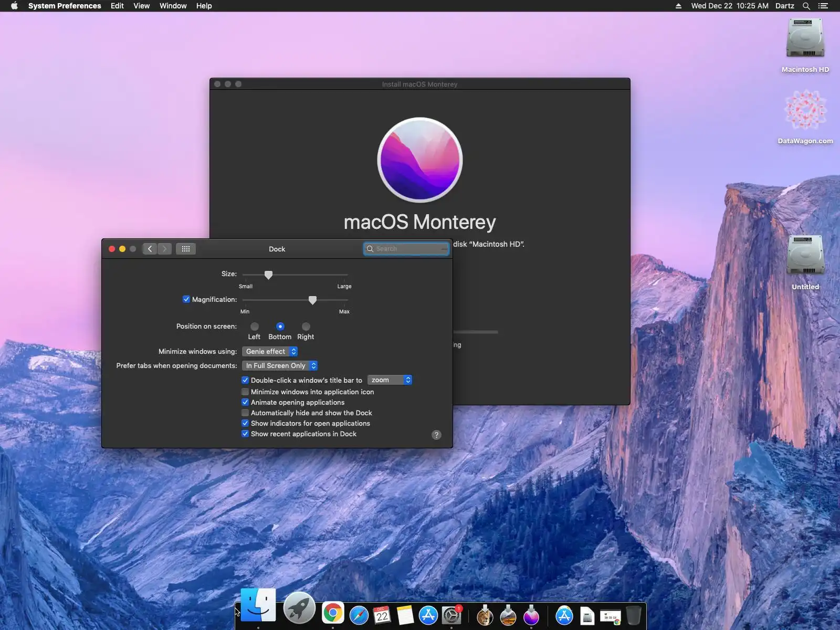Open Calendar icon showing 22 in Dock

coord(382,615)
